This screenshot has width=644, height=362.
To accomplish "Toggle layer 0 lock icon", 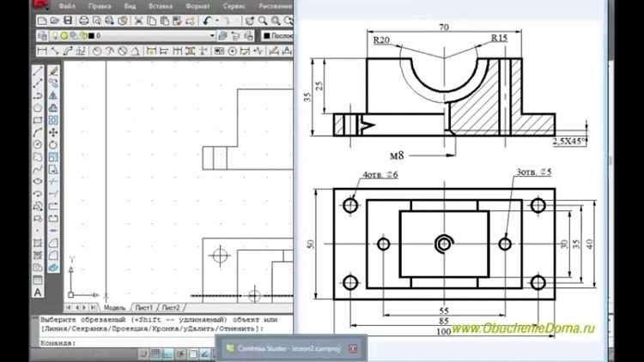I will click(83, 36).
